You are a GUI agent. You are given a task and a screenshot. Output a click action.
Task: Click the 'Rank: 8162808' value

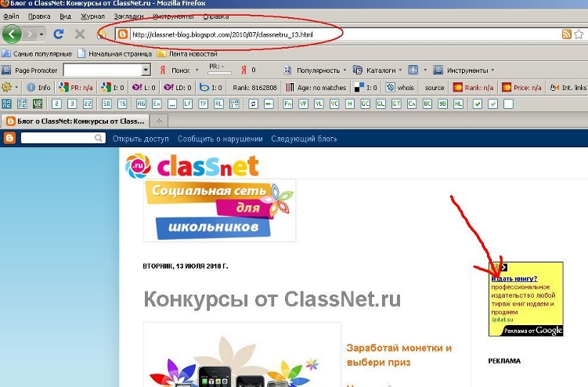click(254, 88)
